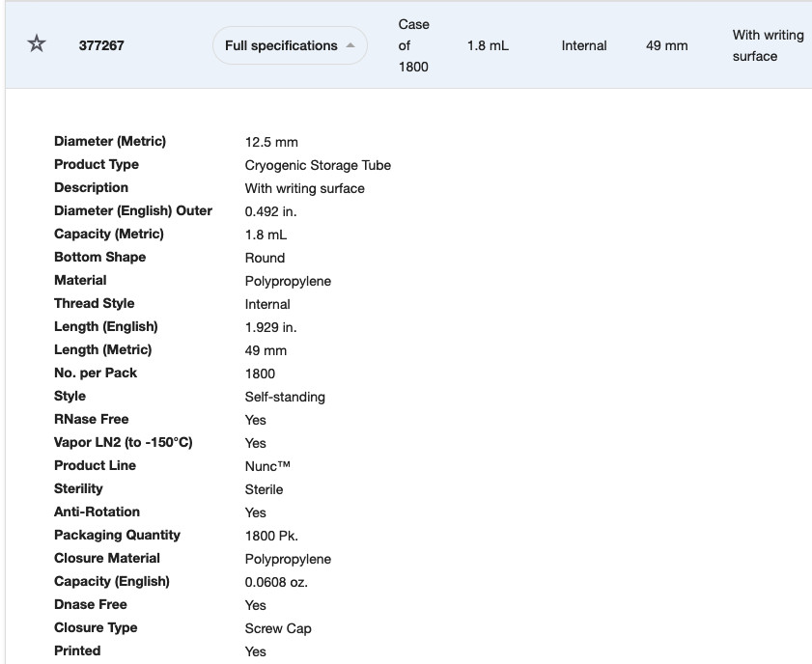Click the Nunc™ product line value
The image size is (812, 664).
pos(267,466)
